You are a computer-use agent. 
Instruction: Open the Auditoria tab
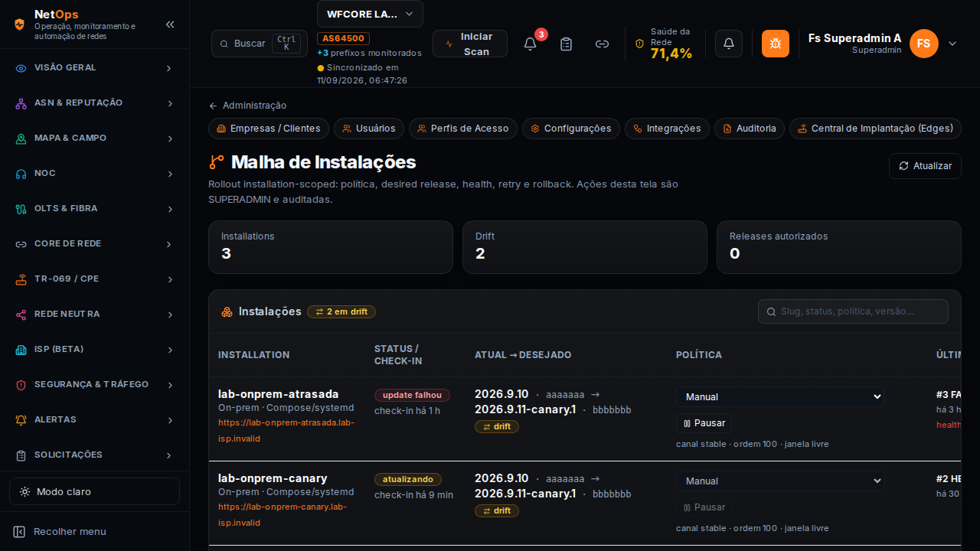tap(750, 129)
